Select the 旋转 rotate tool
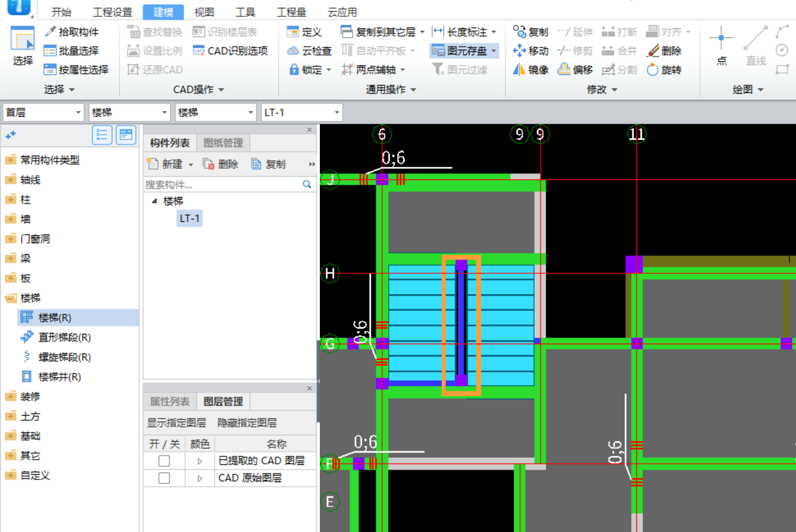 click(x=664, y=70)
